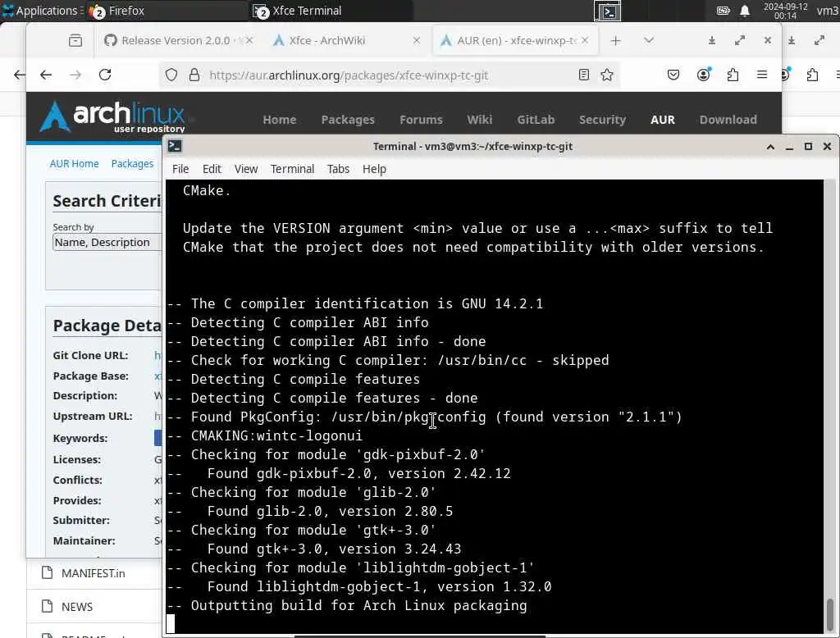Open NEWS file in background page
This screenshot has width=840, height=638.
click(x=77, y=607)
